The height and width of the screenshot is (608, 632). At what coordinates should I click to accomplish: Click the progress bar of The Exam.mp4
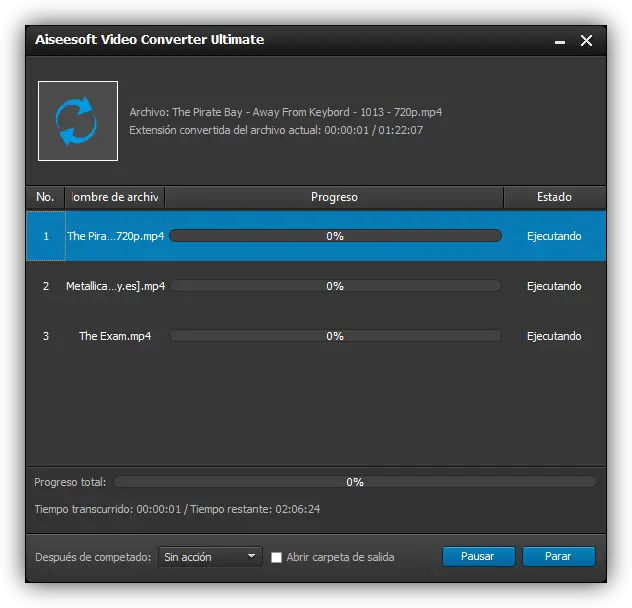coord(335,336)
